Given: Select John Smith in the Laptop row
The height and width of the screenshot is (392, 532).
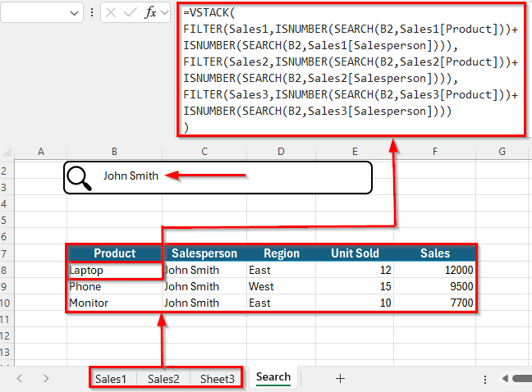Looking at the screenshot, I should coord(204,270).
